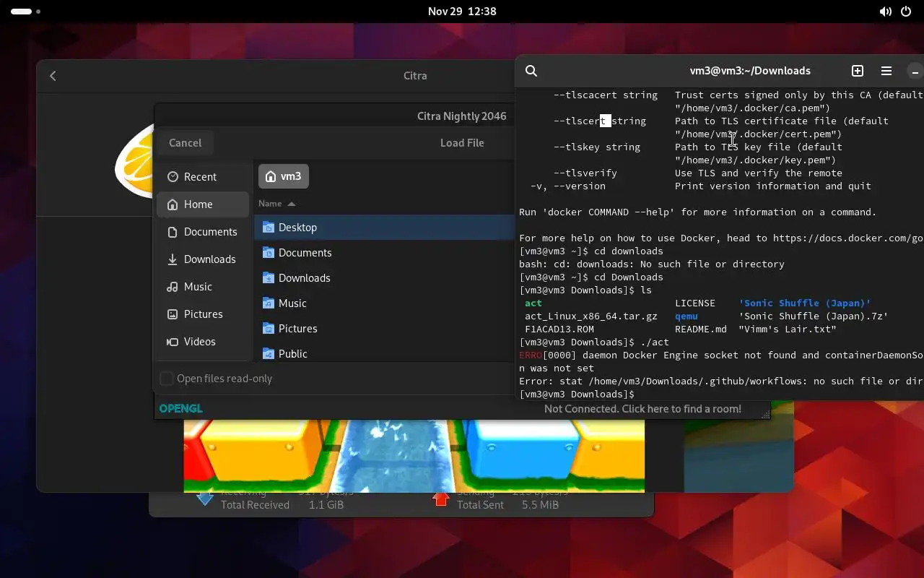This screenshot has width=924, height=578.
Task: Click Total Received 1.1 GiB value
Action: click(326, 505)
